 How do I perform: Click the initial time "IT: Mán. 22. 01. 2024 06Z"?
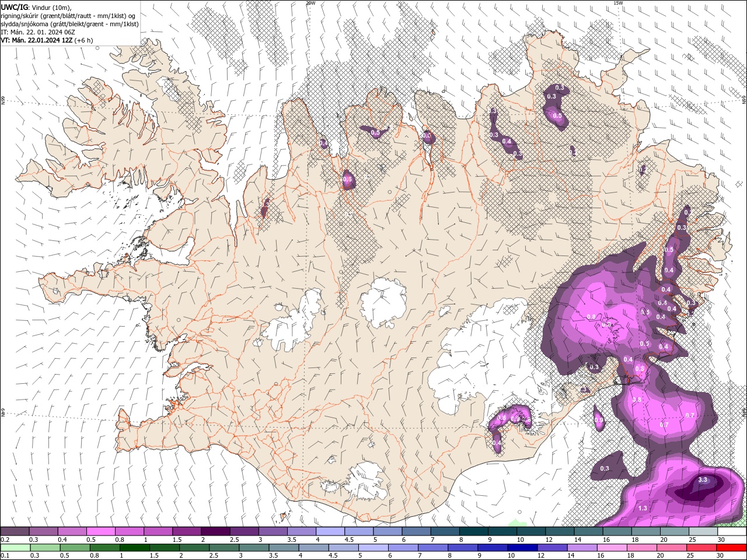point(39,32)
